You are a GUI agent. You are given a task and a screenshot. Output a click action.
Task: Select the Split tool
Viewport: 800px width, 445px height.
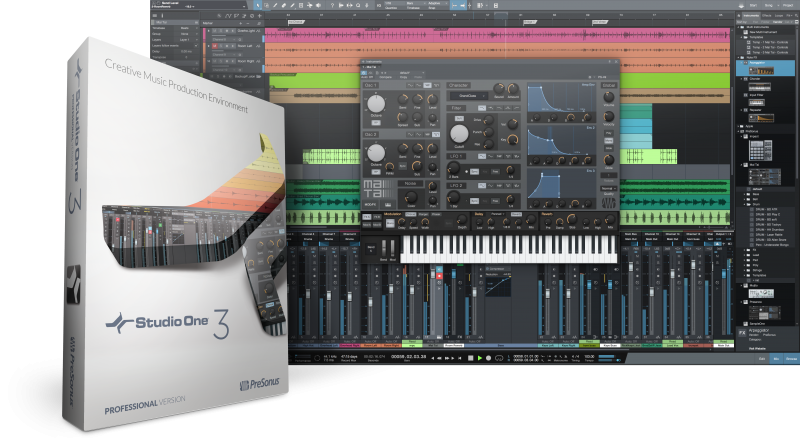275,6
